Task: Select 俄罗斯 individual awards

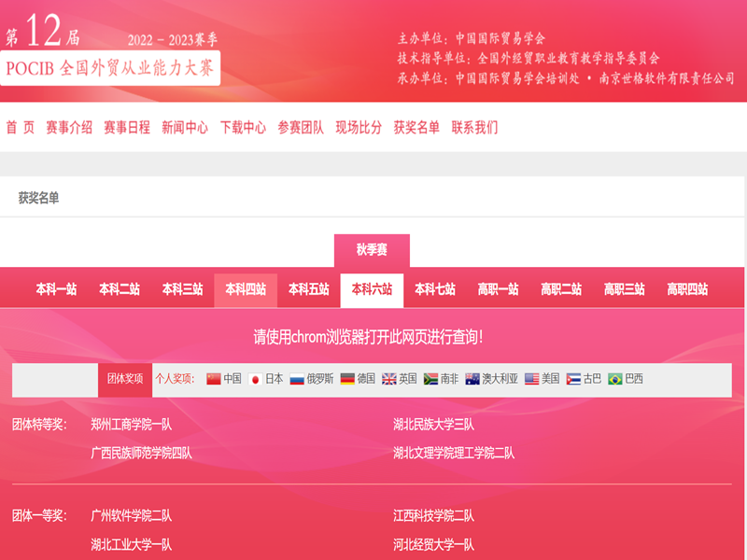Action: click(320, 379)
